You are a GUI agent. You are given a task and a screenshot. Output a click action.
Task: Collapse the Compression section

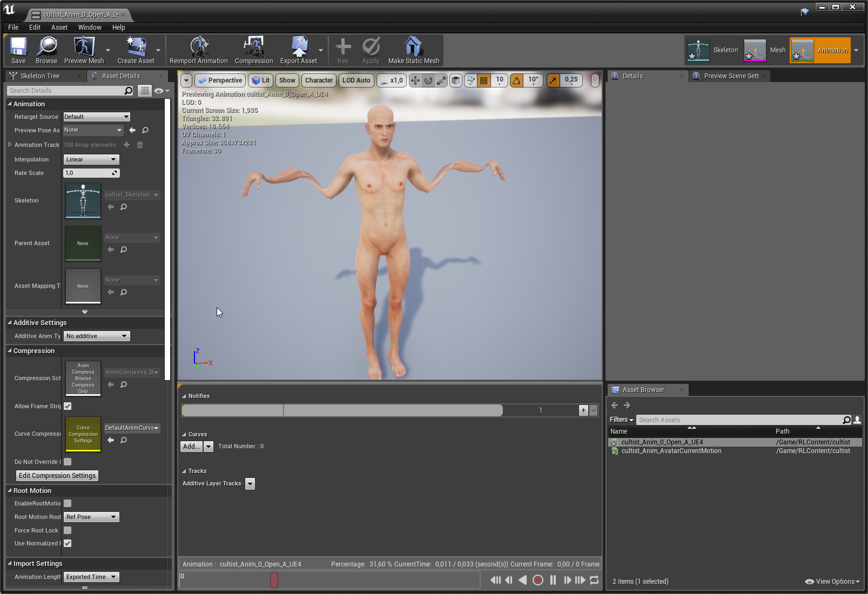coord(10,350)
